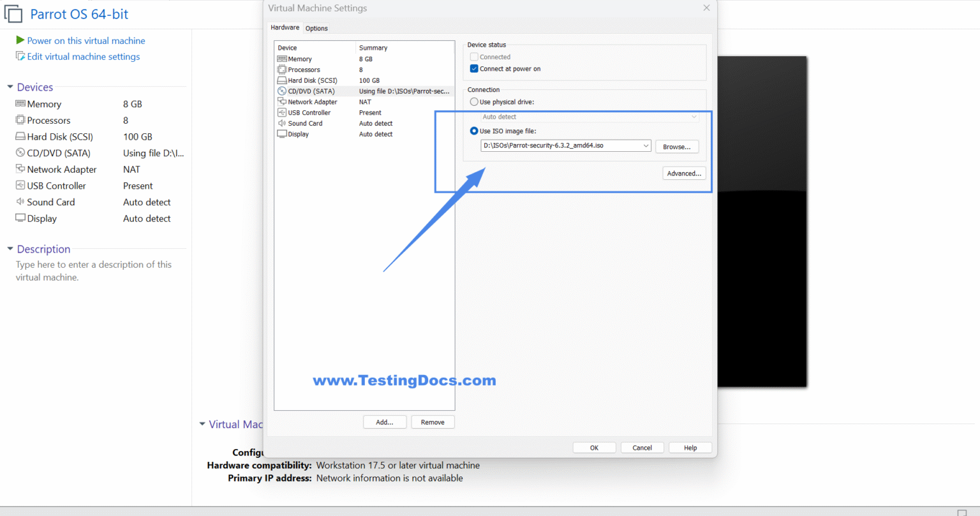
Task: Open the ISO image file dropdown
Action: click(x=646, y=145)
